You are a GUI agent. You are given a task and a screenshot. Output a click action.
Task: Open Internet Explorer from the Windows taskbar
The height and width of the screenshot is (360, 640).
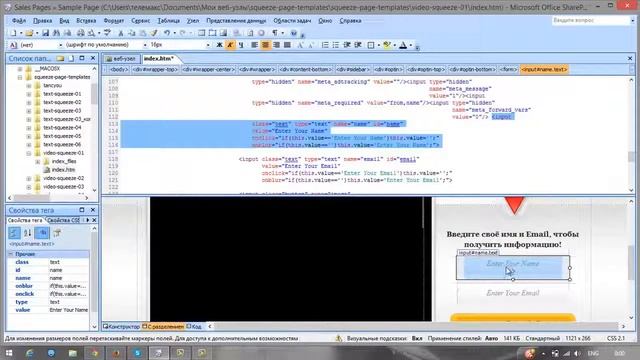click(x=30, y=353)
